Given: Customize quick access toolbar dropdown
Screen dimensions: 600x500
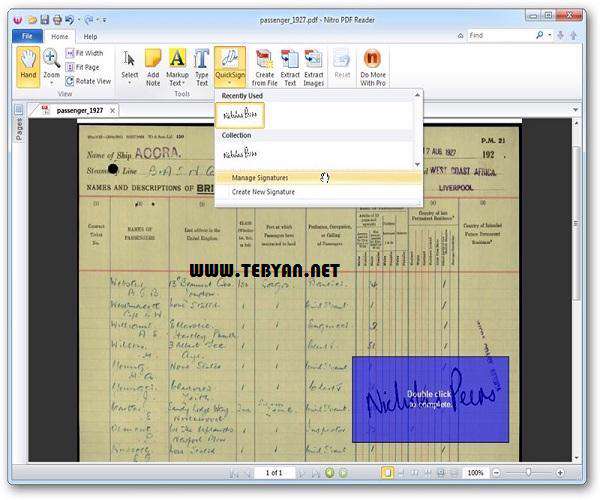Looking at the screenshot, I should (x=104, y=20).
